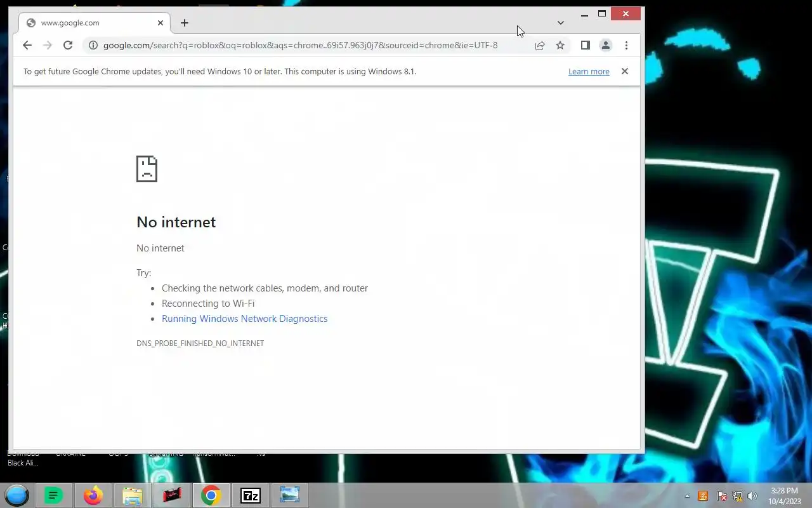Click Running Windows Network Diagnostics link

[x=245, y=319]
